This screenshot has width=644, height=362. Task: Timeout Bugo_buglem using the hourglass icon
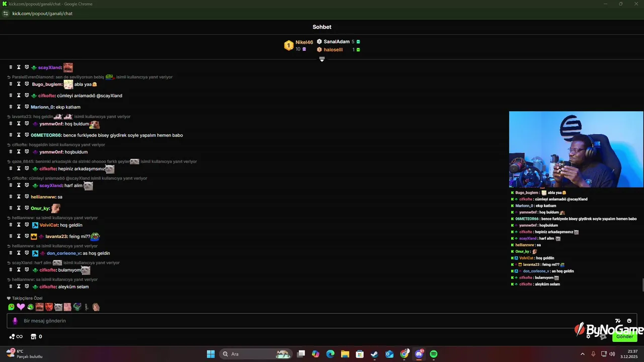19,84
